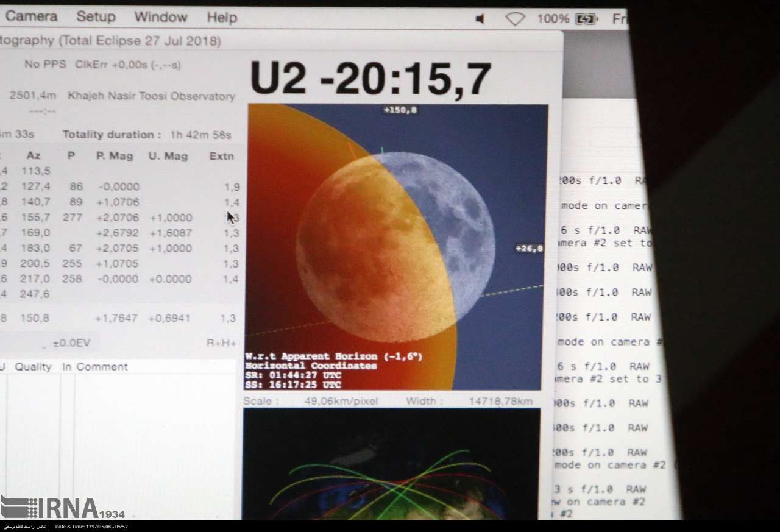Click the 100% battery percentage text
The width and height of the screenshot is (780, 532).
click(553, 19)
